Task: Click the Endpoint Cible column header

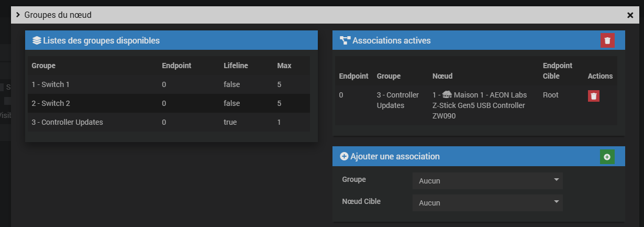Action: point(558,71)
